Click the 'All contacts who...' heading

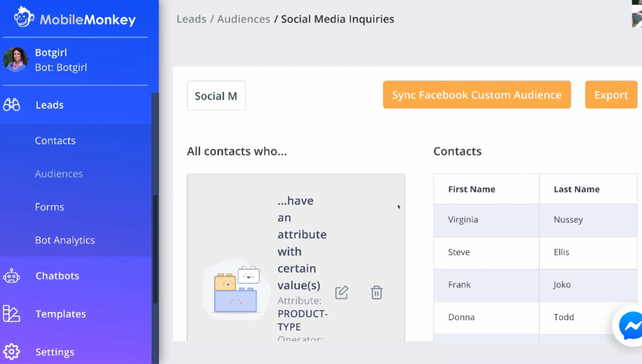coord(237,151)
